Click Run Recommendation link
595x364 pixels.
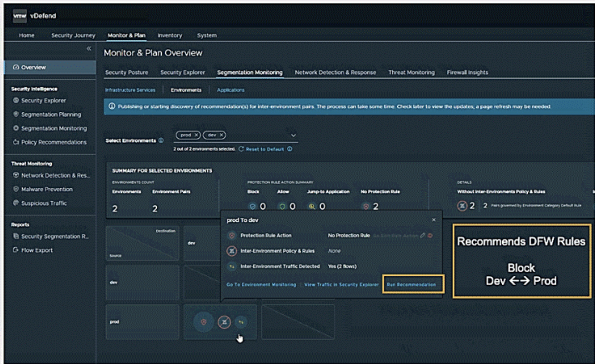(x=411, y=284)
